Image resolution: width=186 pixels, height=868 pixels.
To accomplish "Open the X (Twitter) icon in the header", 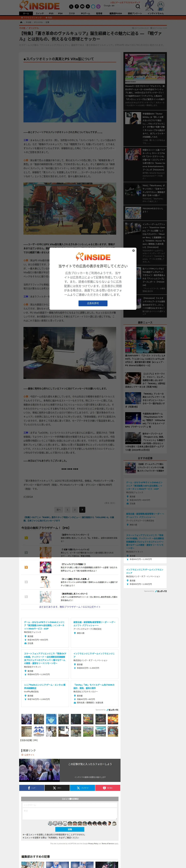I will (71, 6).
